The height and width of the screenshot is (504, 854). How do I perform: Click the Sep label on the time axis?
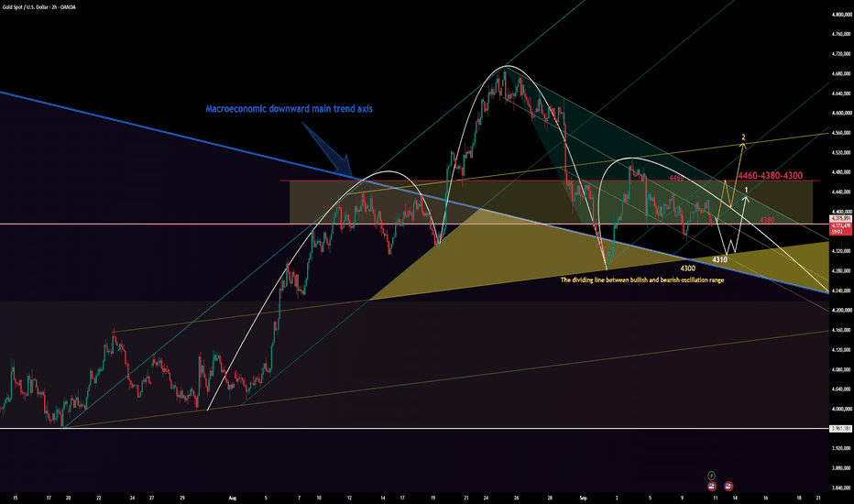pos(584,498)
